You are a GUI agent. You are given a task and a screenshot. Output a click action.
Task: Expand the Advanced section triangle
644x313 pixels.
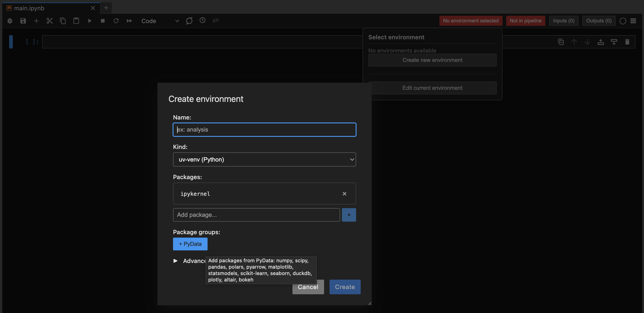point(176,261)
